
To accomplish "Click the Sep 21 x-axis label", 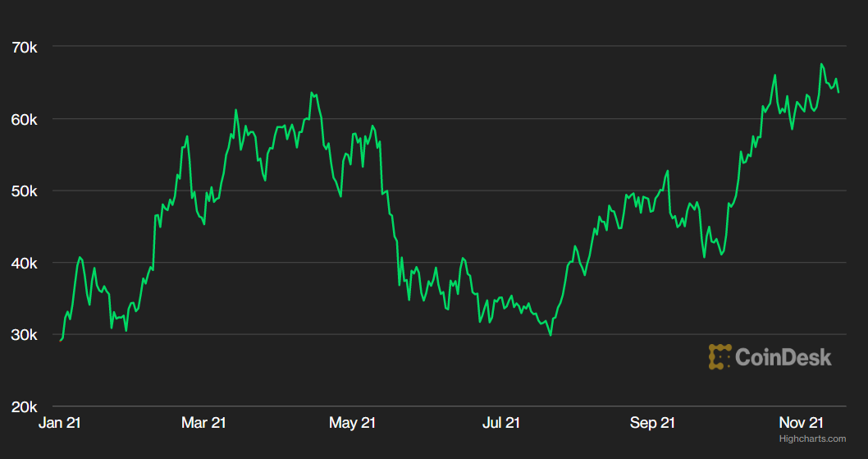I will 652,423.
